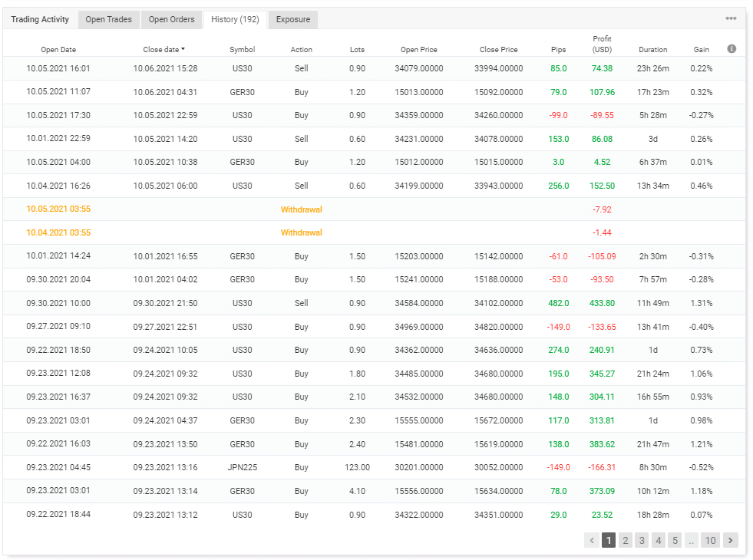Go to page 3

642,540
